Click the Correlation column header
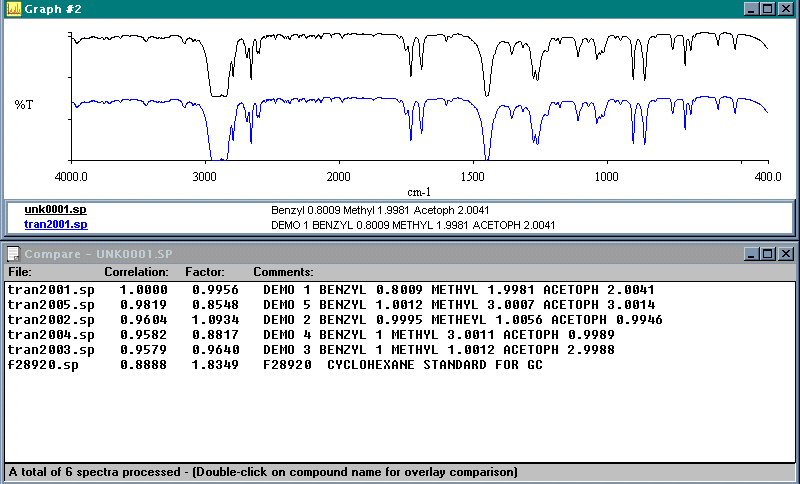The image size is (800, 484). [136, 272]
